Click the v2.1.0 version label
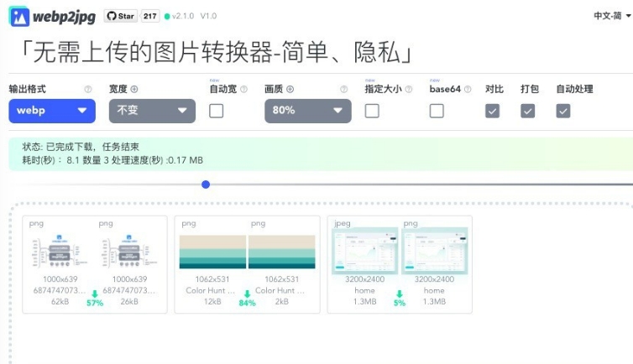 tap(182, 16)
